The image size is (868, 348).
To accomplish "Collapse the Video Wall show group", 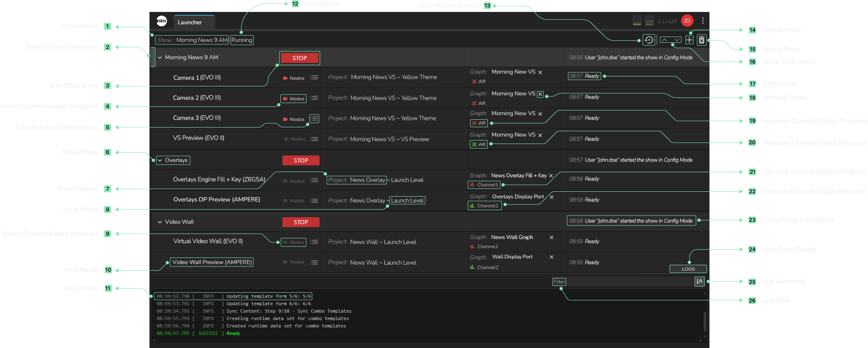I will 160,222.
